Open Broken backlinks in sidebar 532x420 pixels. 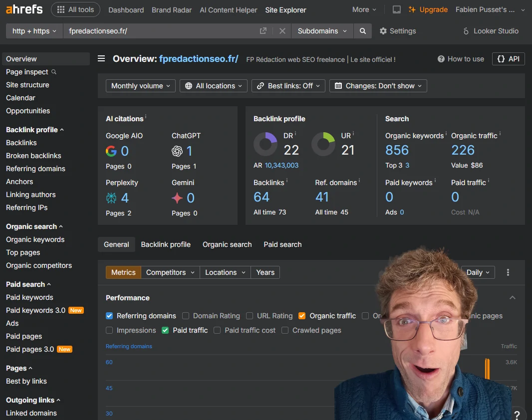33,156
